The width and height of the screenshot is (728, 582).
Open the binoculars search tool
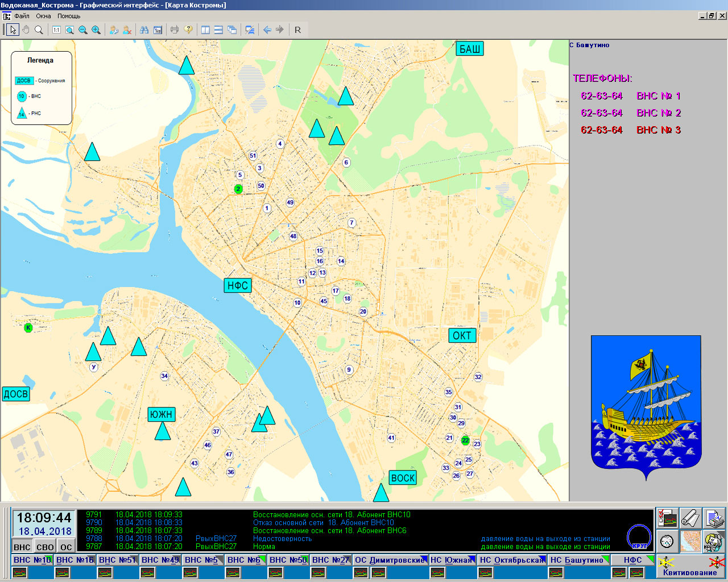pos(144,30)
